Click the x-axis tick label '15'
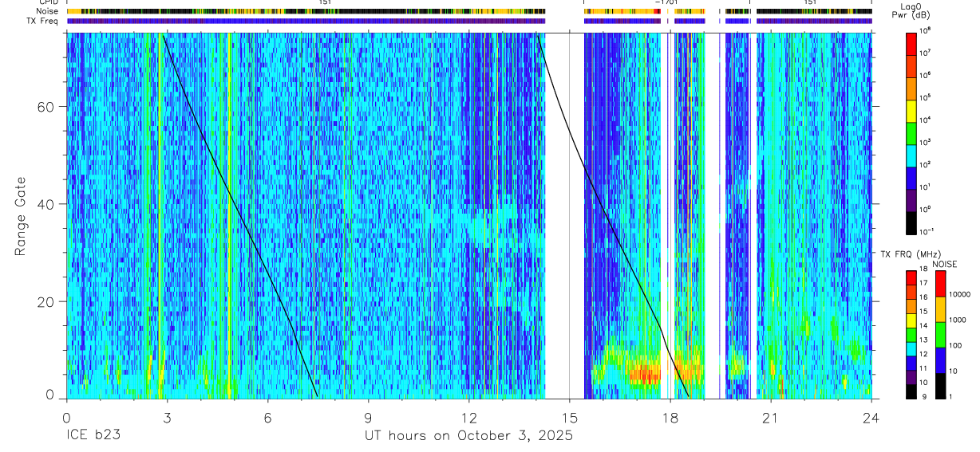 pyautogui.click(x=569, y=417)
